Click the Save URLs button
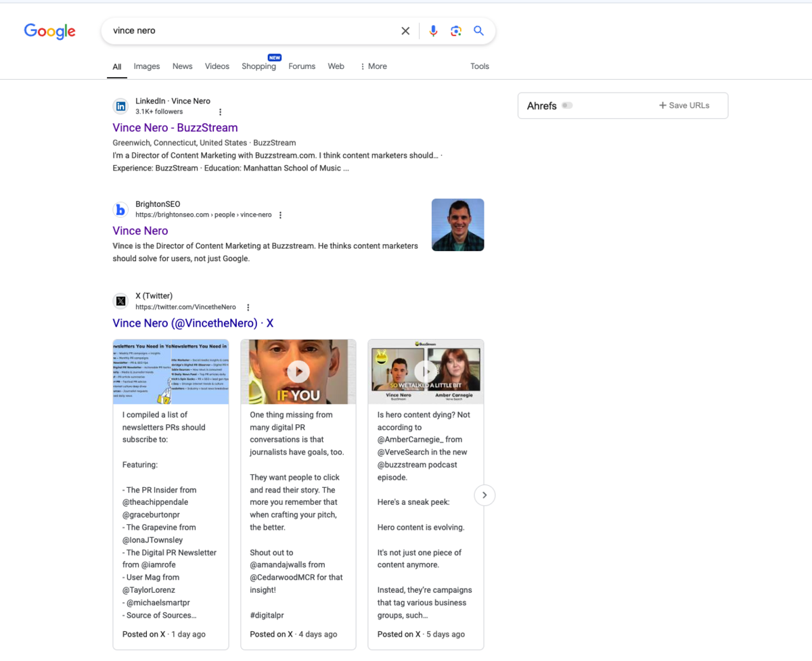Image resolution: width=812 pixels, height=661 pixels. [684, 106]
